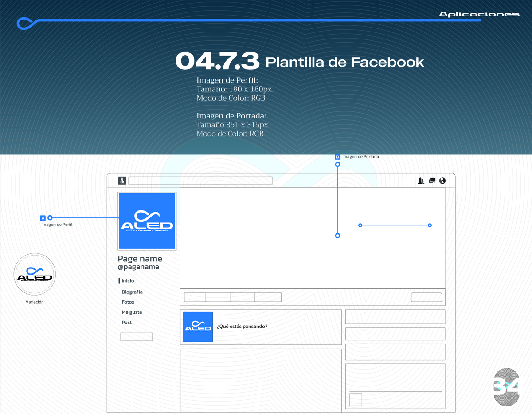Click the blue 'A' marker label

click(x=43, y=218)
